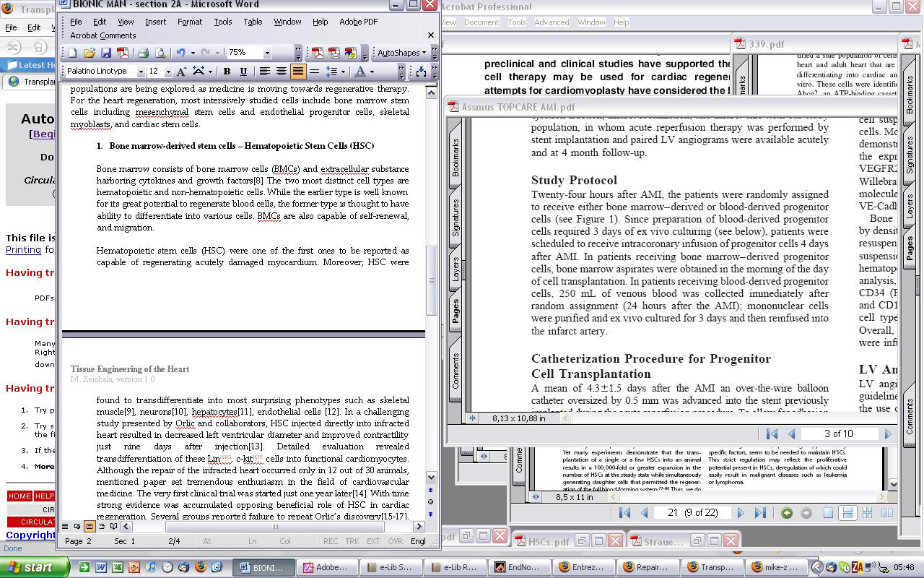Switch to EndNote taskbar button

pyautogui.click(x=518, y=567)
